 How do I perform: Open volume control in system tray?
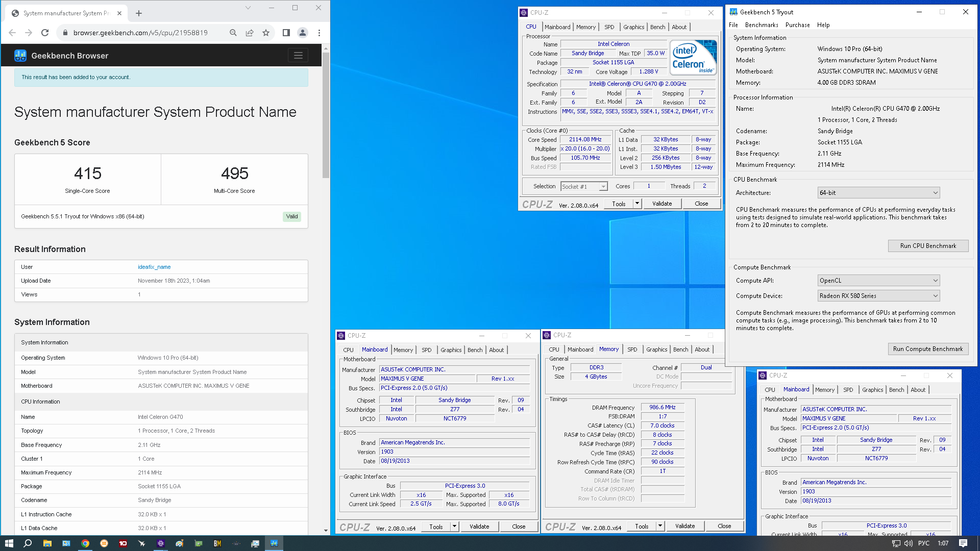pos(909,543)
